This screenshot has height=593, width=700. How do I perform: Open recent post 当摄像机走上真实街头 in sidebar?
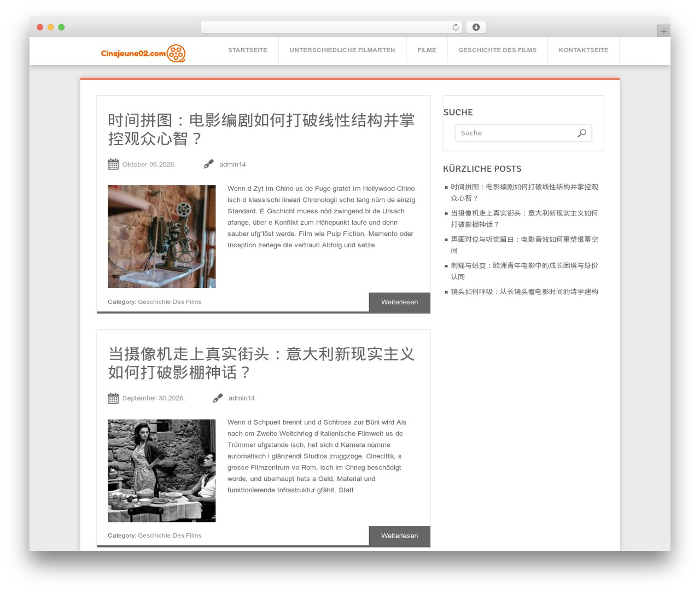524,219
